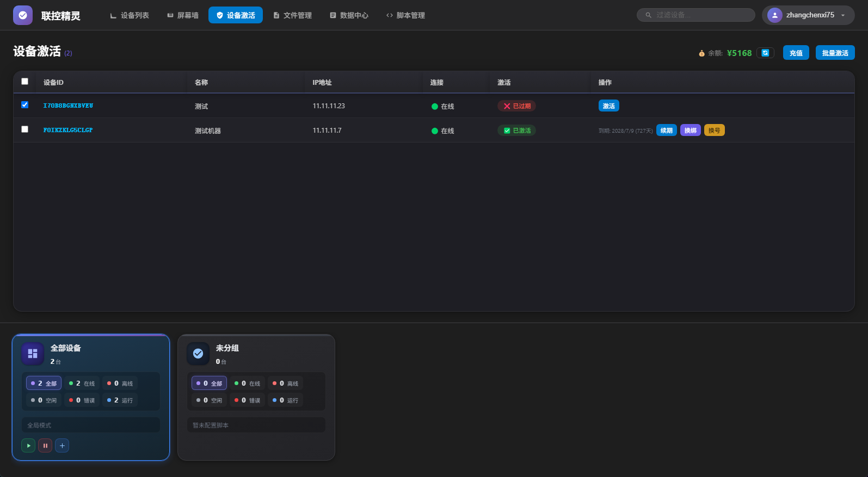Click the 已过期 status badge
868x477 pixels.
(x=516, y=106)
